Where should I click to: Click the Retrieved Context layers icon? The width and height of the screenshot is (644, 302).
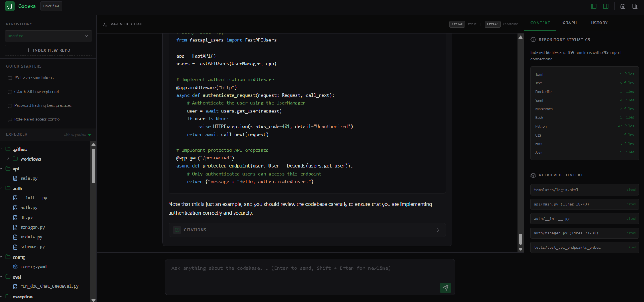click(533, 175)
